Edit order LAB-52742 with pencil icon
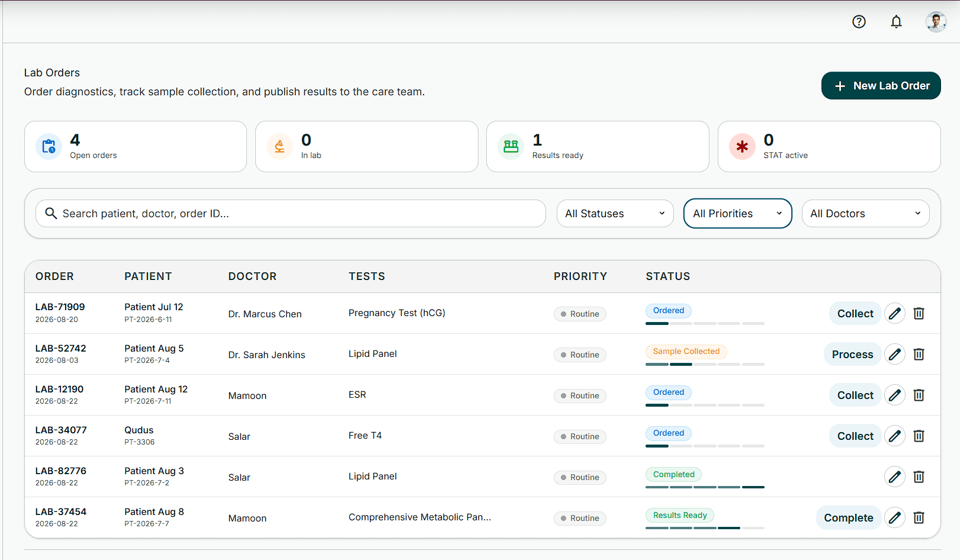The width and height of the screenshot is (960, 560). point(895,354)
